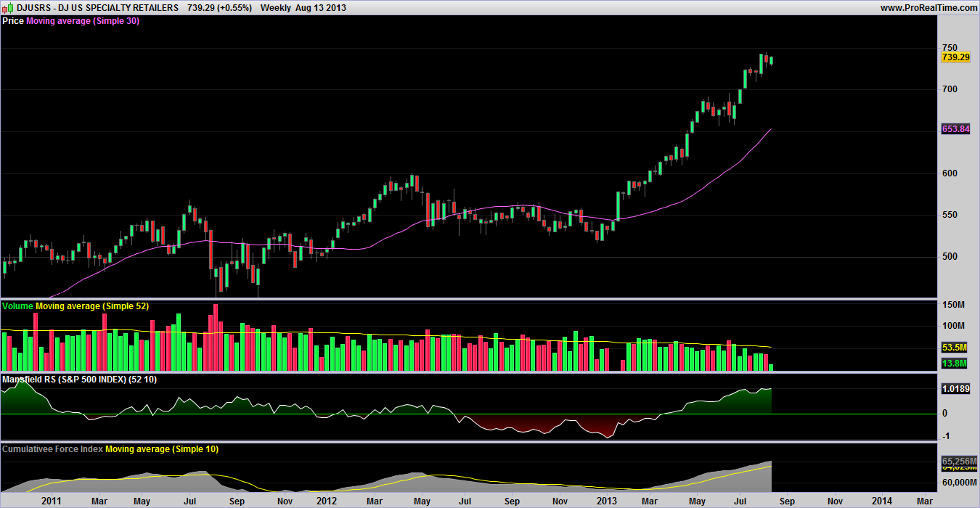This screenshot has width=980, height=508.
Task: Select the Volume indicator label
Action: pos(17,306)
